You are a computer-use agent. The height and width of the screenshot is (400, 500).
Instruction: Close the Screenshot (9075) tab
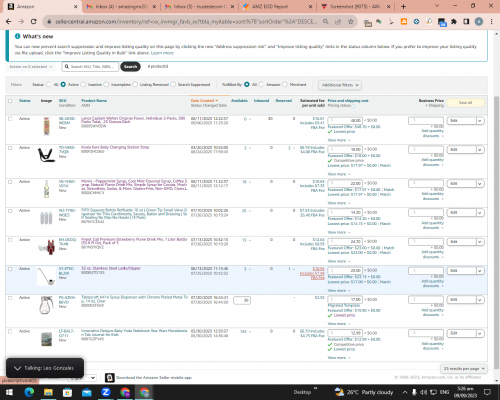pyautogui.click(x=389, y=6)
